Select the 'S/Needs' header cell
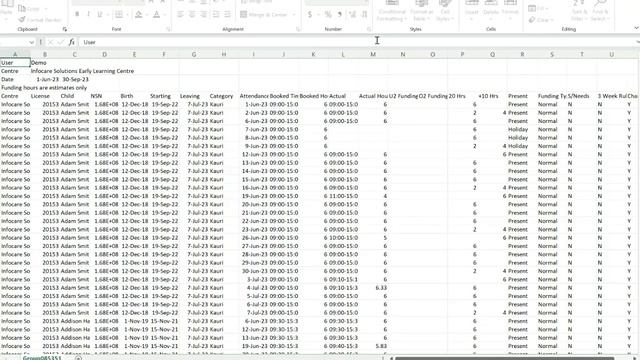This screenshot has width=640, height=360. point(582,96)
